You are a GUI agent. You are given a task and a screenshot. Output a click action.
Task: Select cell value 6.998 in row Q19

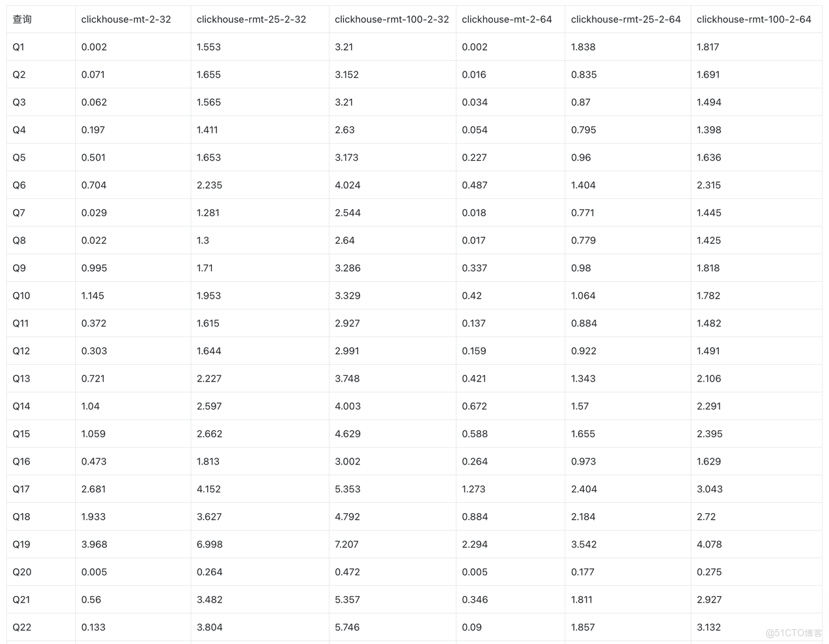(x=210, y=544)
